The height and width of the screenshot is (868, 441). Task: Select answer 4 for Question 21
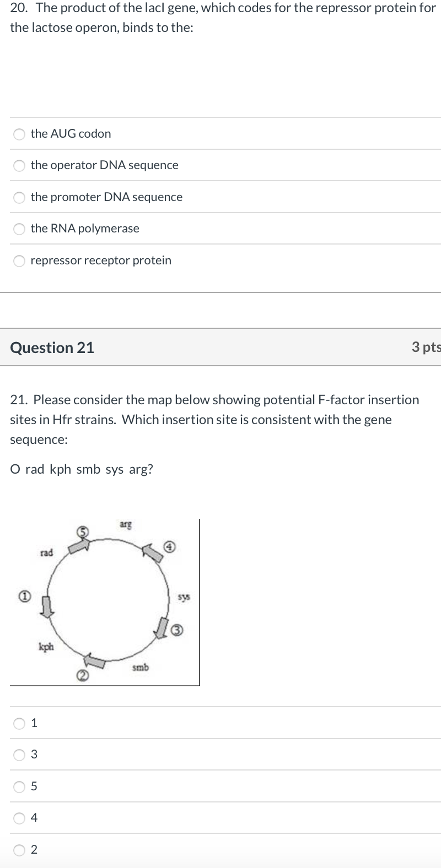click(x=19, y=818)
